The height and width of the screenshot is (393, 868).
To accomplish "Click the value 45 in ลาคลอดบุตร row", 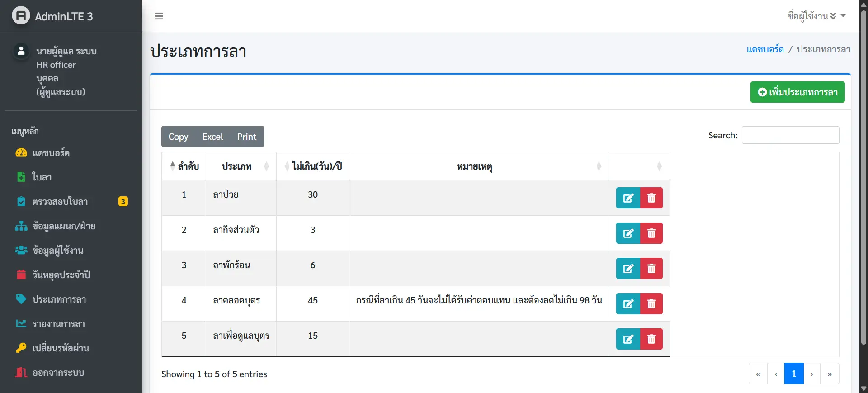I will [313, 300].
